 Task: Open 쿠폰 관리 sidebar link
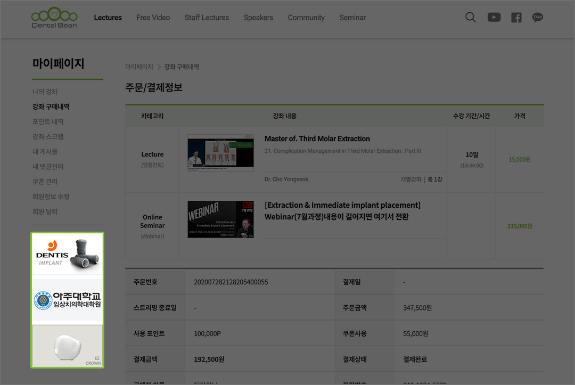coord(45,182)
